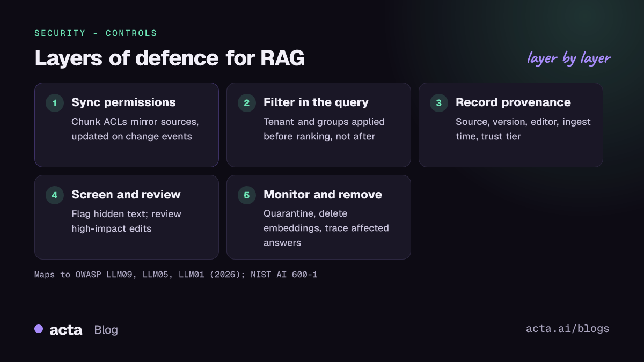Click the 'SECURITY - CONTROLS' category label
644x362 pixels.
click(96, 33)
